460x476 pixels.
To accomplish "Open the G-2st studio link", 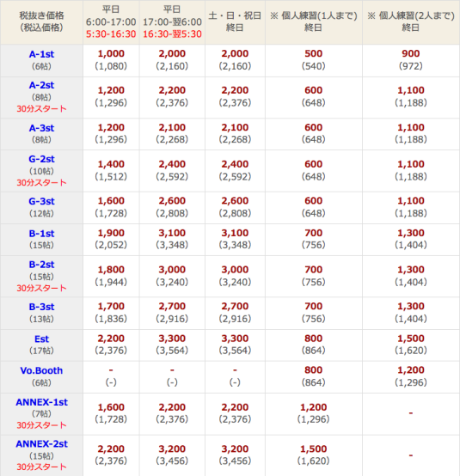I will point(41,159).
